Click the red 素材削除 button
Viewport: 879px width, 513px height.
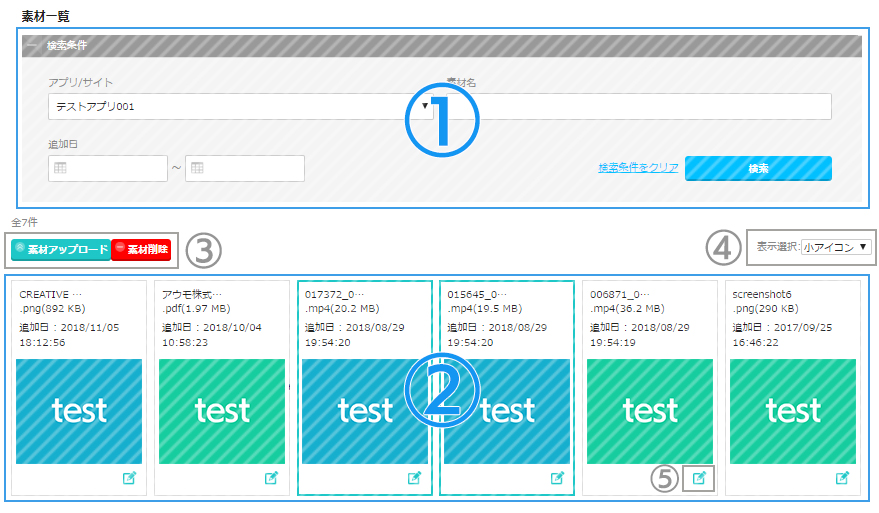(141, 249)
